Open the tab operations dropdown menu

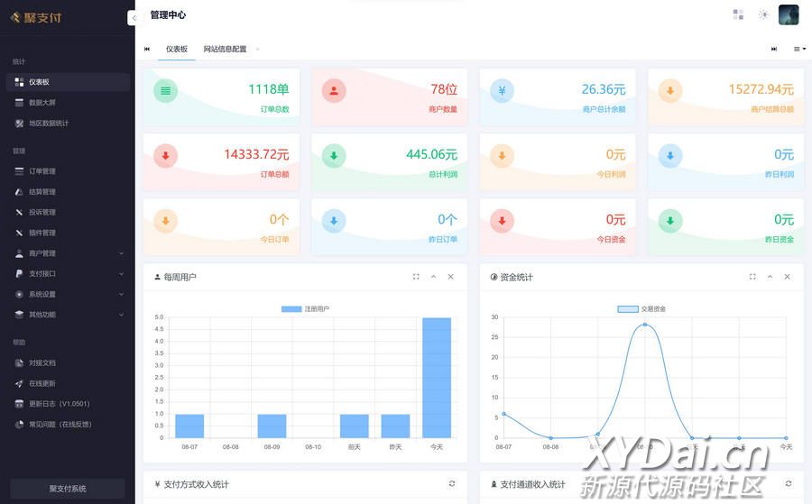click(799, 49)
